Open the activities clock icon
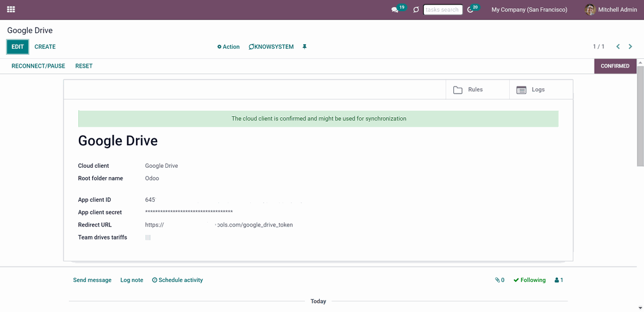Viewport: 644px width, 312px height. point(471,10)
